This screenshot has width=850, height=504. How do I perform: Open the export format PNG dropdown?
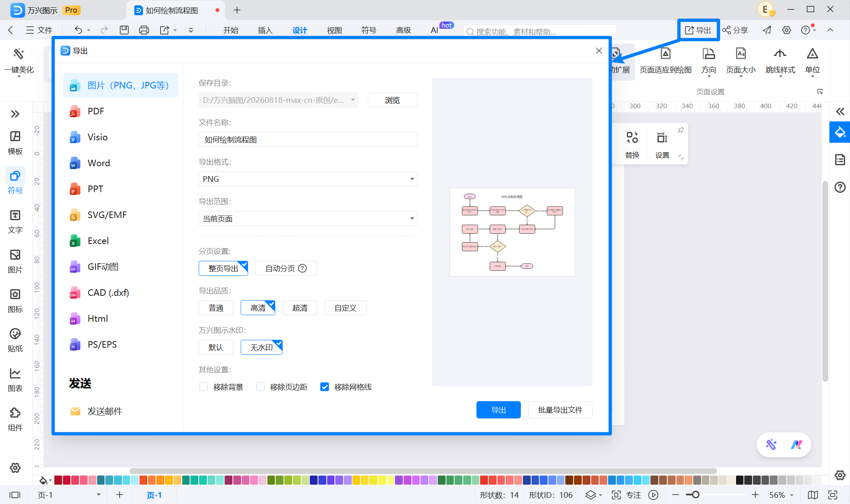[308, 179]
